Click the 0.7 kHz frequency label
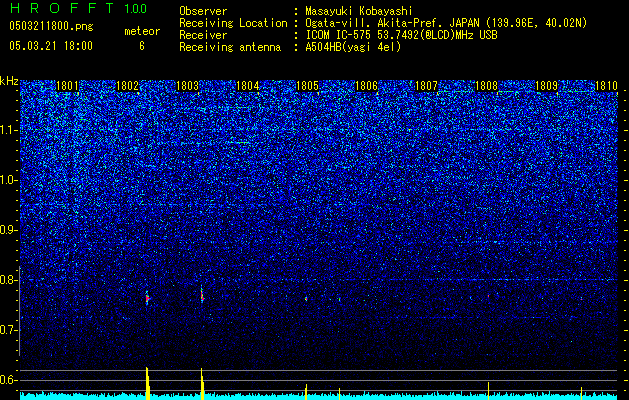The image size is (629, 400). [x=9, y=330]
